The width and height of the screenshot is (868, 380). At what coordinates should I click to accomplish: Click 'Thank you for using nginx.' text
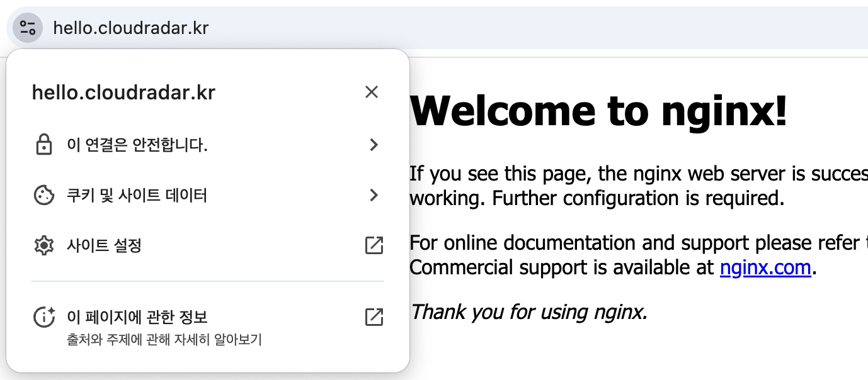528,311
